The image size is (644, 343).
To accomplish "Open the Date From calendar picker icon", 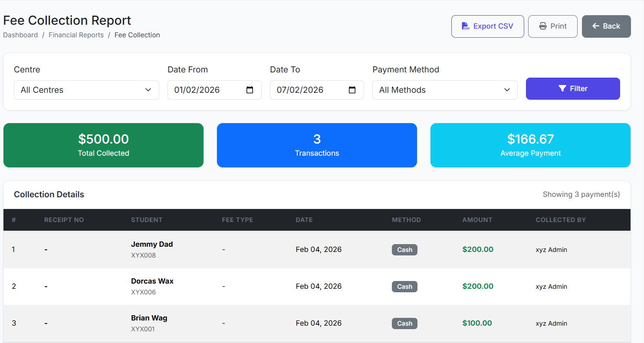I will [x=250, y=90].
